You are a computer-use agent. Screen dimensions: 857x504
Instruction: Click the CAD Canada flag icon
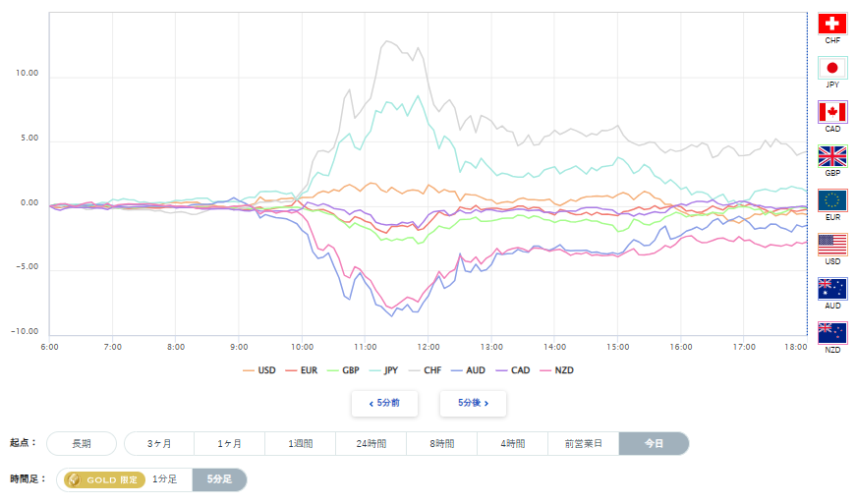(x=831, y=112)
